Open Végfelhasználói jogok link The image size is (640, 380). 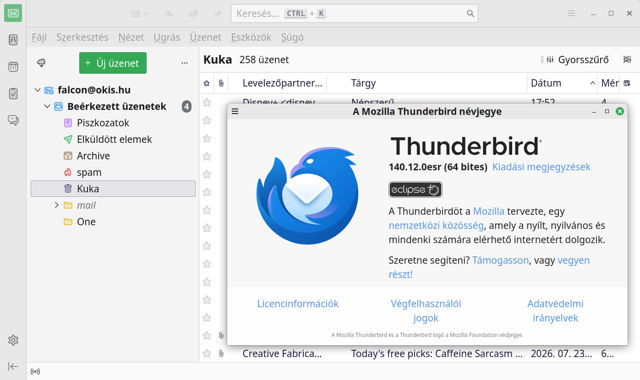coord(426,311)
